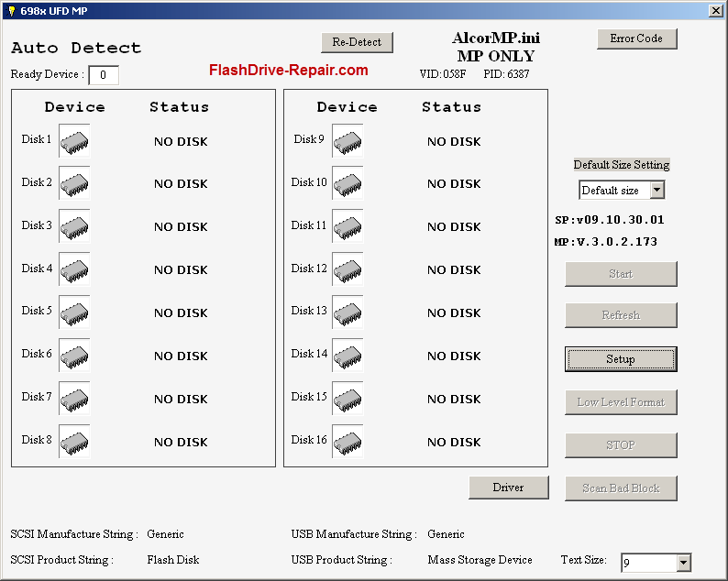728x581 pixels.
Task: Click the Disk 8 chip icon
Action: pyautogui.click(x=74, y=442)
